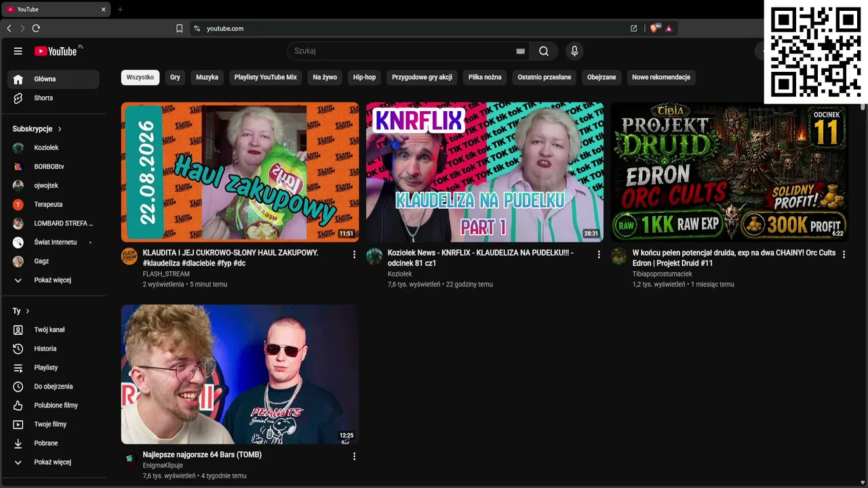Click the Brave Shields lion icon
The width and height of the screenshot is (868, 488).
(654, 28)
